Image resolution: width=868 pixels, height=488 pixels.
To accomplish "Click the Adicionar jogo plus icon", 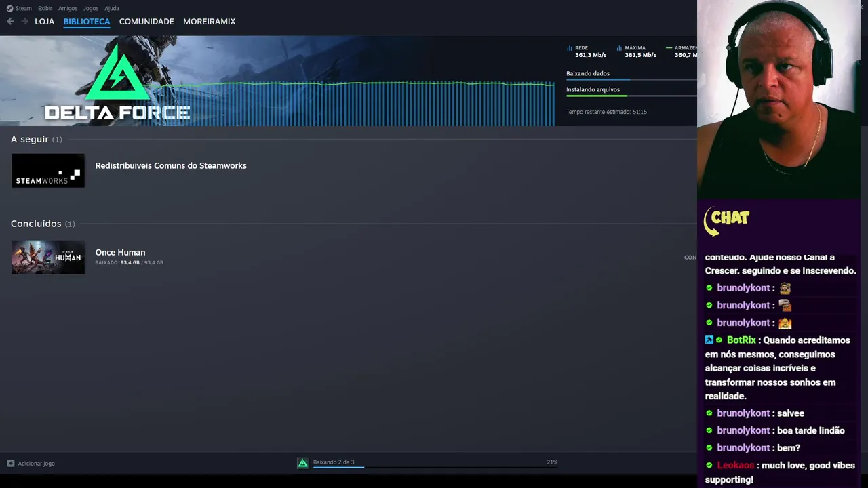I will 10,464.
